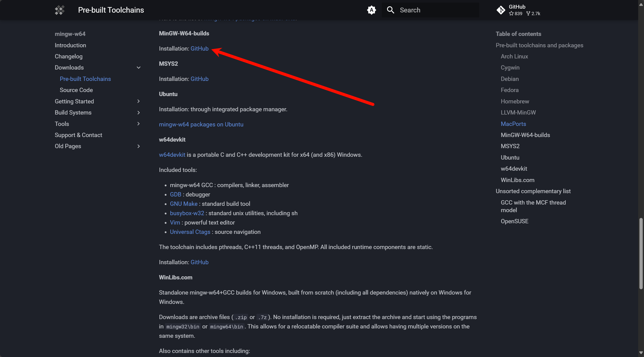The image size is (644, 357).
Task: Select Source Code under Downloads
Action: point(76,90)
